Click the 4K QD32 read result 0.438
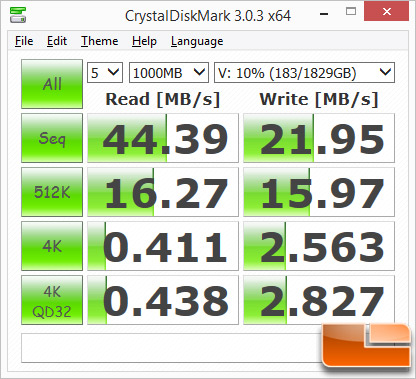Image resolution: width=416 pixels, height=379 pixels. pos(163,300)
